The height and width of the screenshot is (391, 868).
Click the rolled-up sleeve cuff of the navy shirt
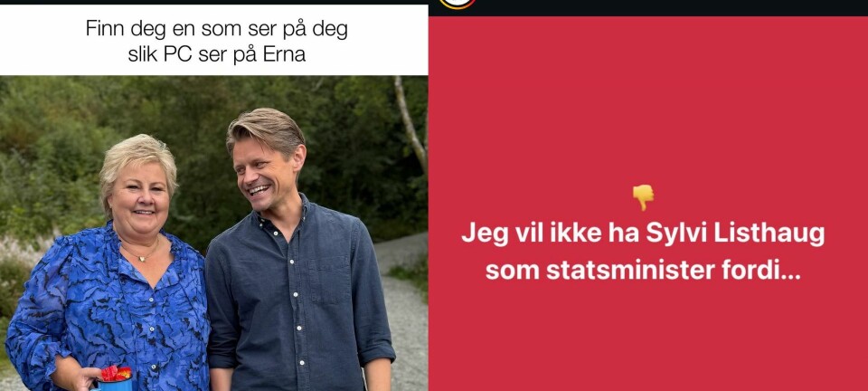[376, 353]
